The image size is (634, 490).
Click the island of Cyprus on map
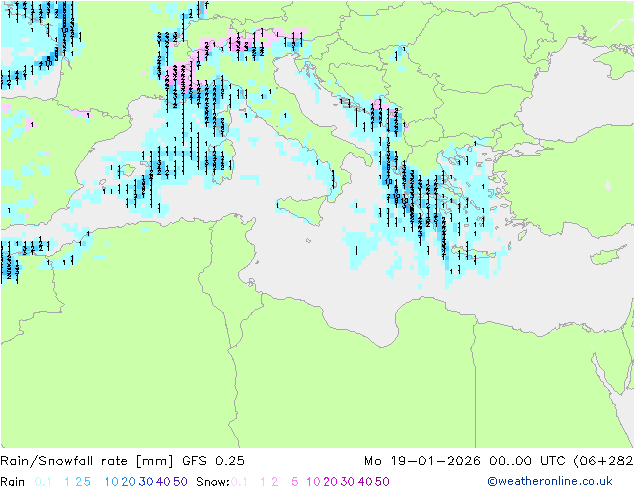pos(609,255)
